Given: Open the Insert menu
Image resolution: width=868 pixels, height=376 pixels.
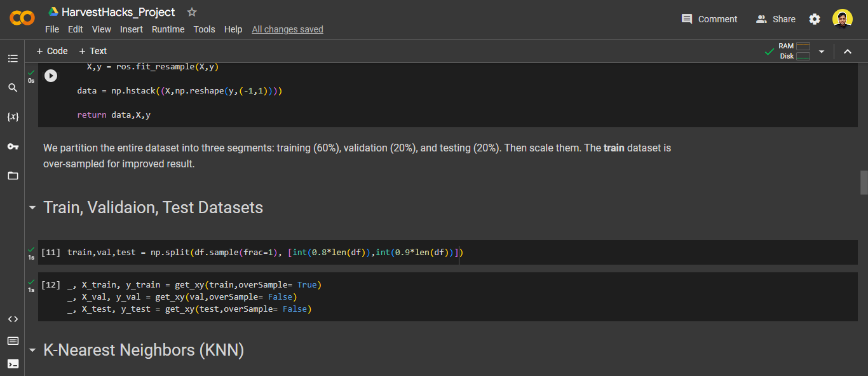Looking at the screenshot, I should (x=132, y=29).
